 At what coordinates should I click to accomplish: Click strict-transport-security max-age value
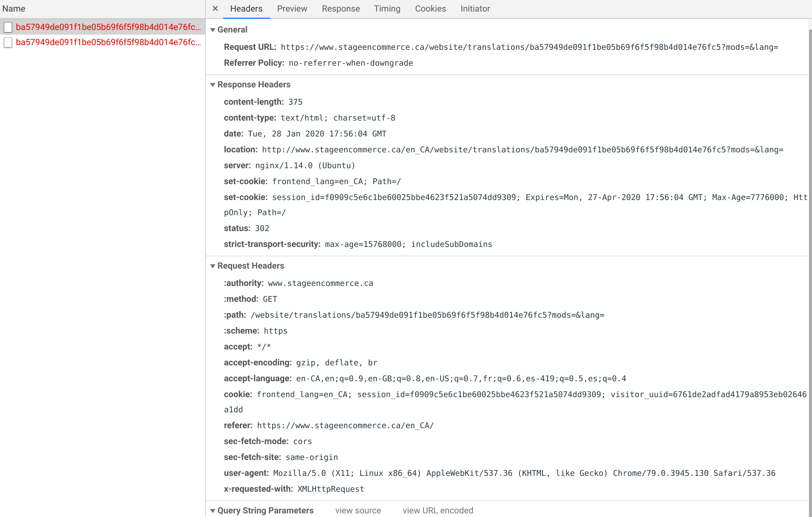tap(409, 244)
